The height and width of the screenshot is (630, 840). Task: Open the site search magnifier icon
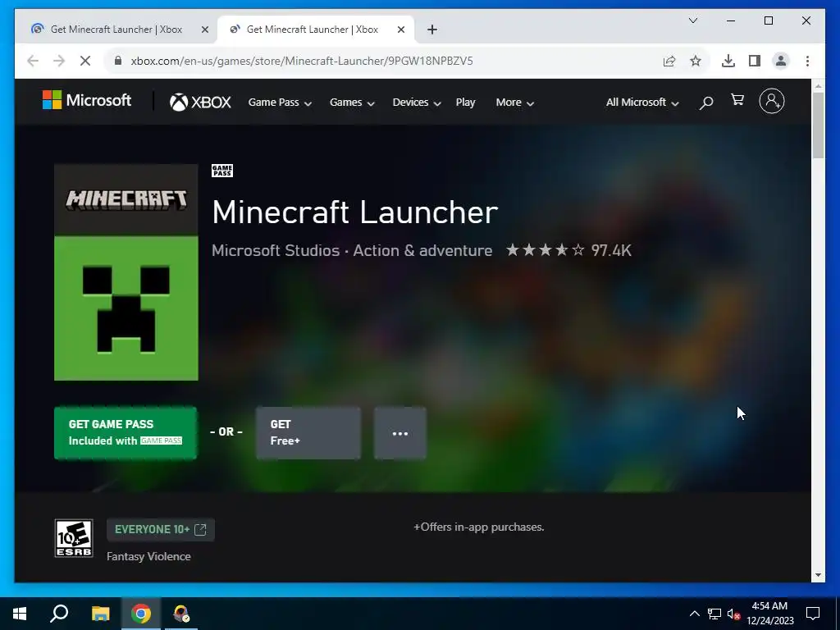(x=706, y=103)
